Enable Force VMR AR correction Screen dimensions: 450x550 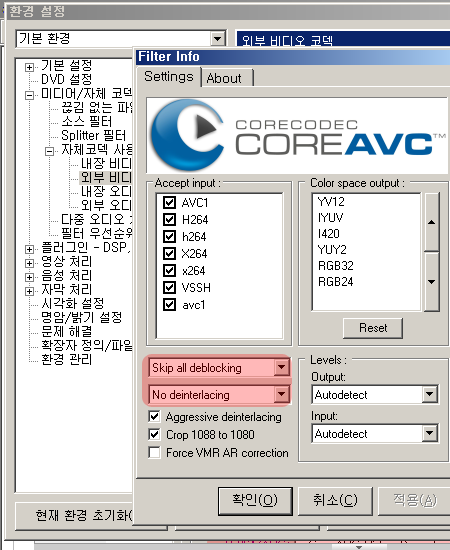[154, 452]
